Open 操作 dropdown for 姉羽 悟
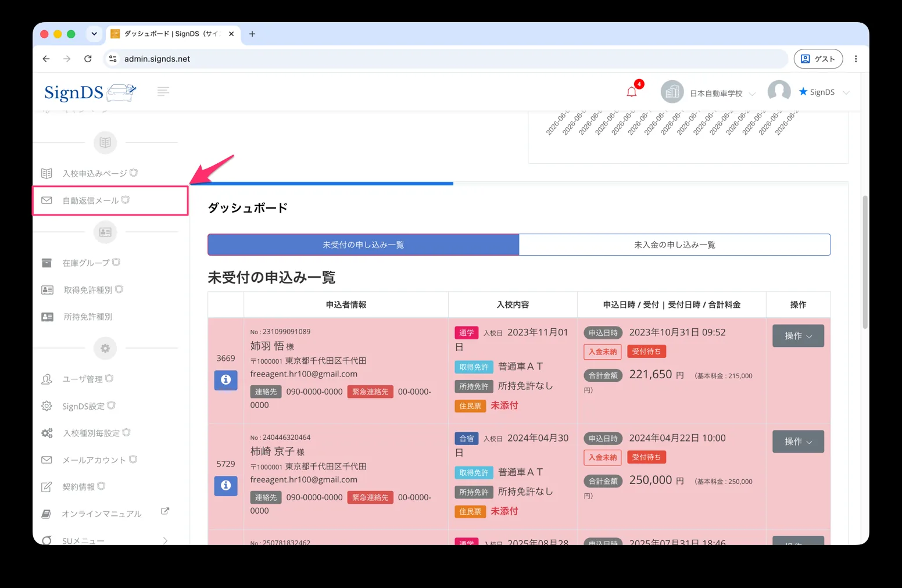Image resolution: width=902 pixels, height=588 pixels. (798, 336)
